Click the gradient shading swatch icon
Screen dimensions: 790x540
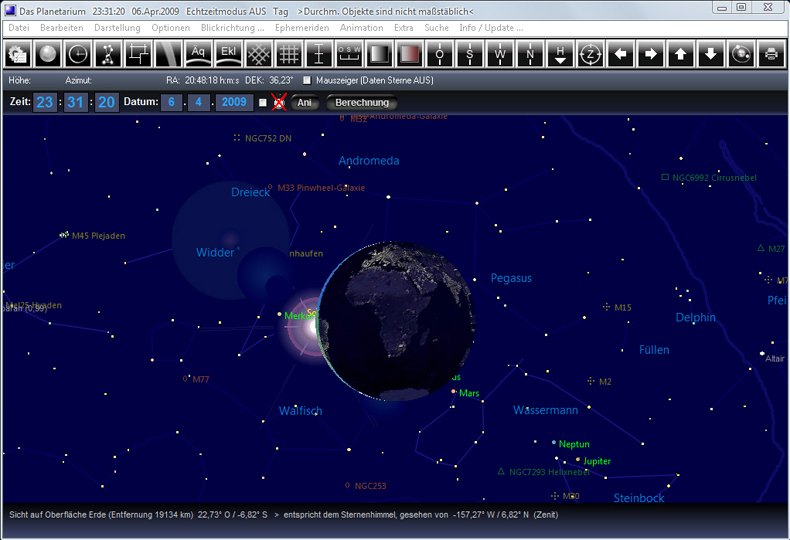[379, 53]
